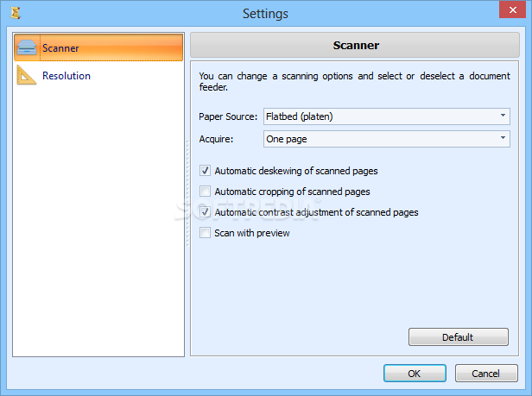532x396 pixels.
Task: Enable Scan with preview checkbox
Action: (x=205, y=233)
